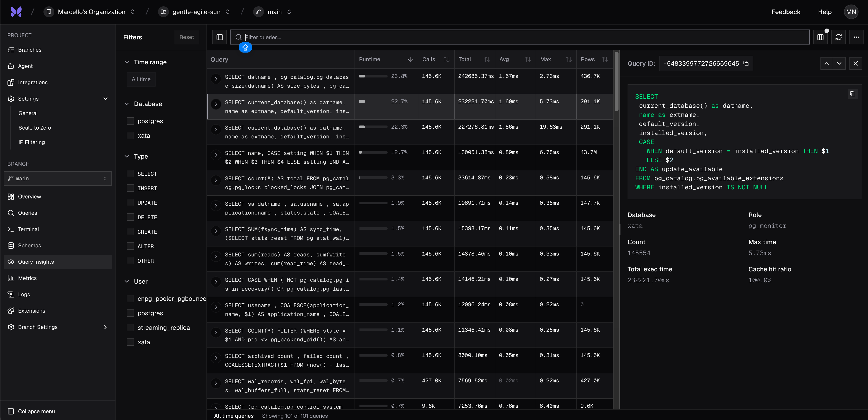Image resolution: width=868 pixels, height=420 pixels.
Task: Reset all filters
Action: pyautogui.click(x=187, y=37)
